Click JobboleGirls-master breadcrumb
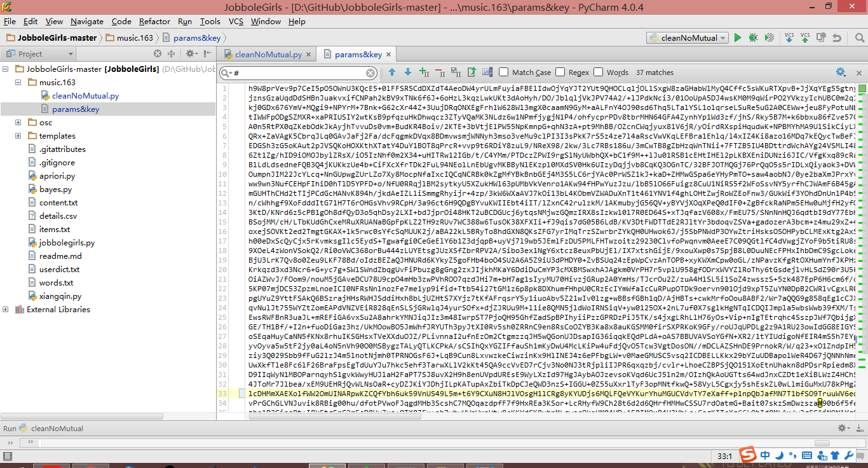 (51, 38)
